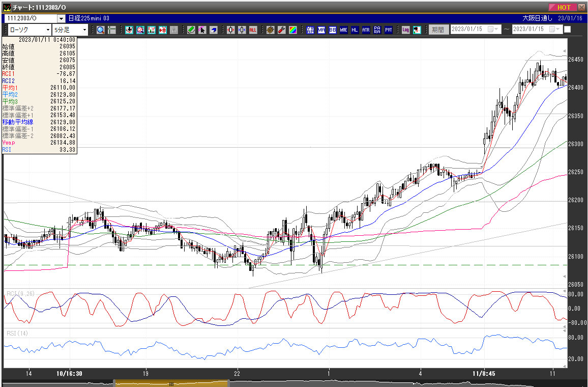Screen dimensions: 588x387
Task: Open the rainbow color settings icon
Action: tap(293, 30)
